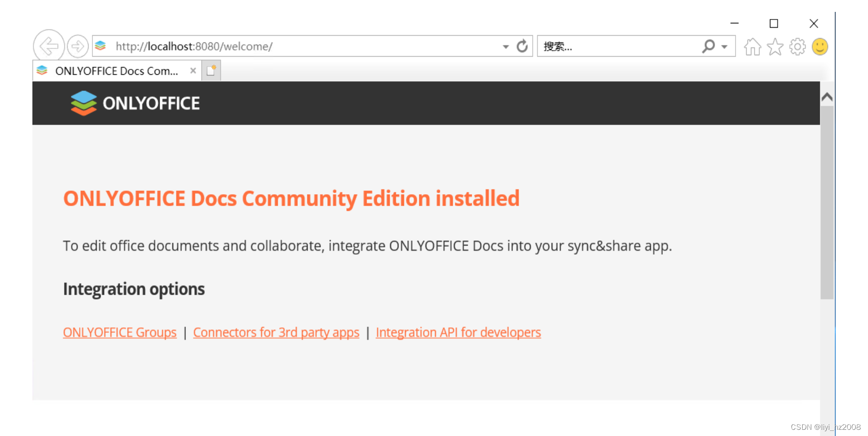Viewport: 868px width, 436px height.
Task: Click the 'ONLYOFFICE Docs Community Edition installed' heading
Action: 291,198
